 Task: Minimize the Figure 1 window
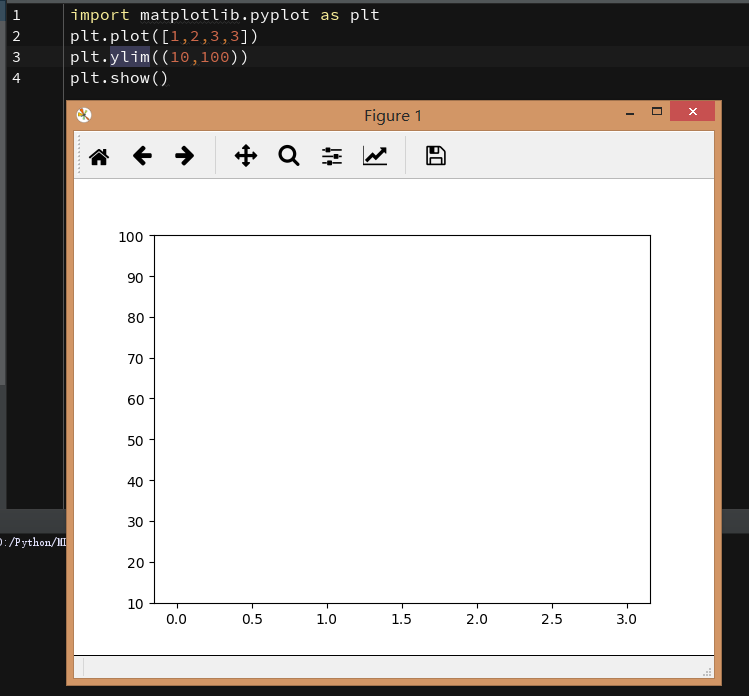[630, 113]
